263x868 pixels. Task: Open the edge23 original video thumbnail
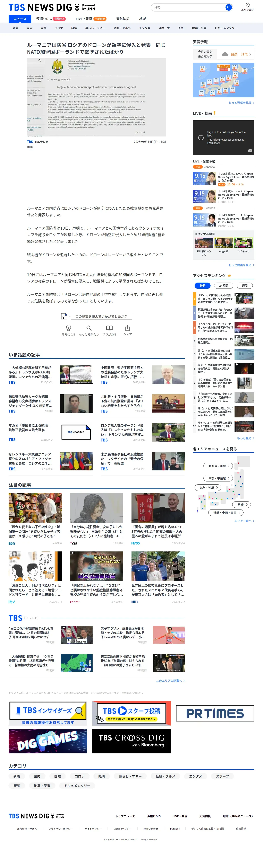(223, 243)
